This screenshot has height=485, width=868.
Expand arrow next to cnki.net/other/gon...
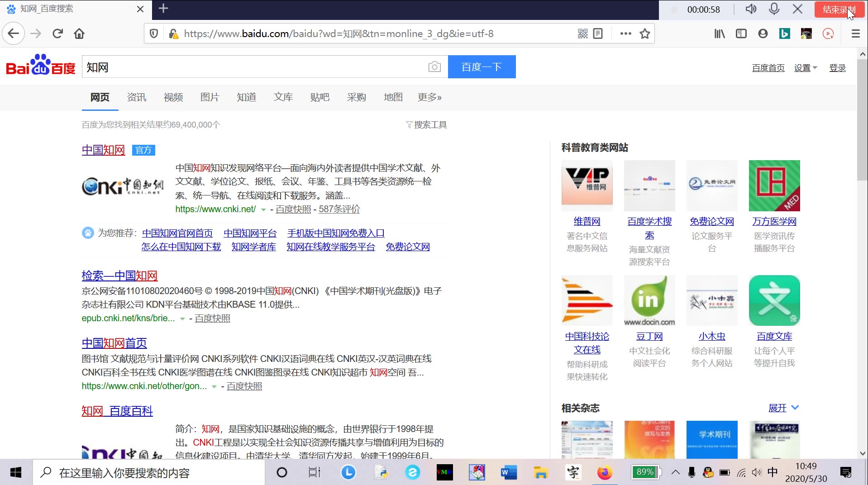pyautogui.click(x=214, y=387)
